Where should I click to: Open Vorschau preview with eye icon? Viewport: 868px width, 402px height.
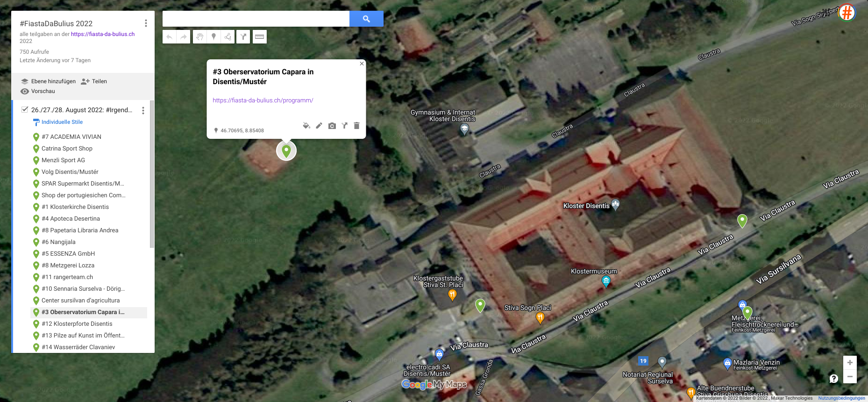click(25, 92)
